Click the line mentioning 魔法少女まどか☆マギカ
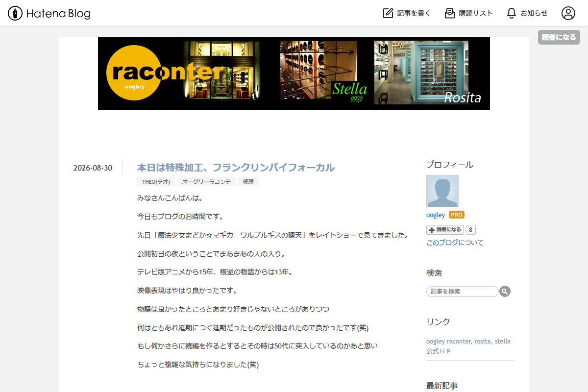Image resolution: width=588 pixels, height=392 pixels. 273,235
